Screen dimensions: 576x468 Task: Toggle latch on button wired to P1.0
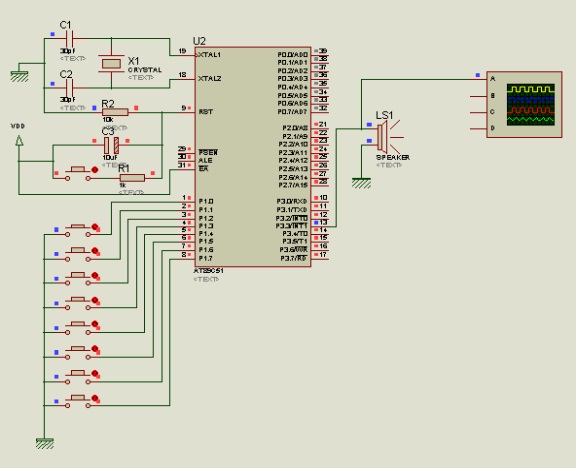95,227
